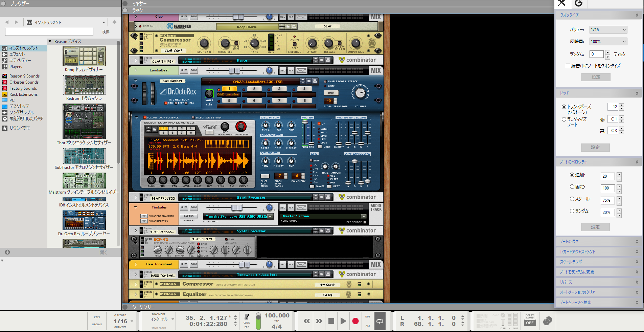Select Thor polysonic synthesizer thumbnail
This screenshot has width=644, height=332.
tap(84, 121)
